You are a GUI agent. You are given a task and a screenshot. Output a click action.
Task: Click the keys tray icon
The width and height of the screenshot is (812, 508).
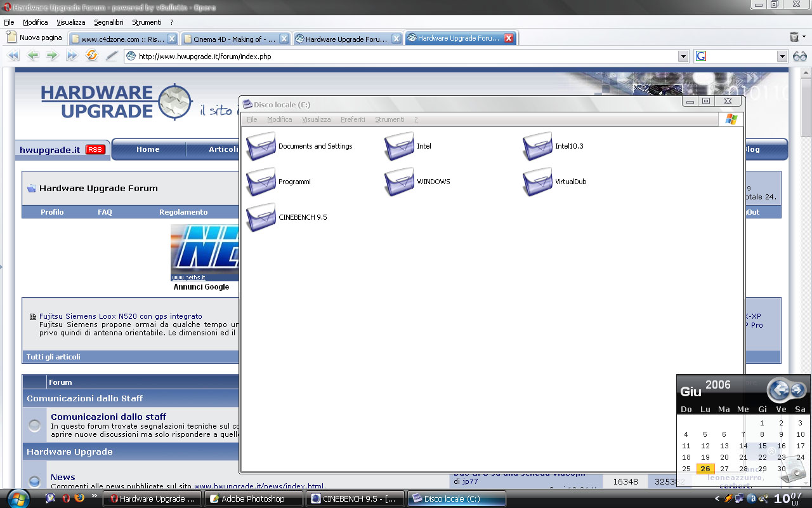point(763,499)
